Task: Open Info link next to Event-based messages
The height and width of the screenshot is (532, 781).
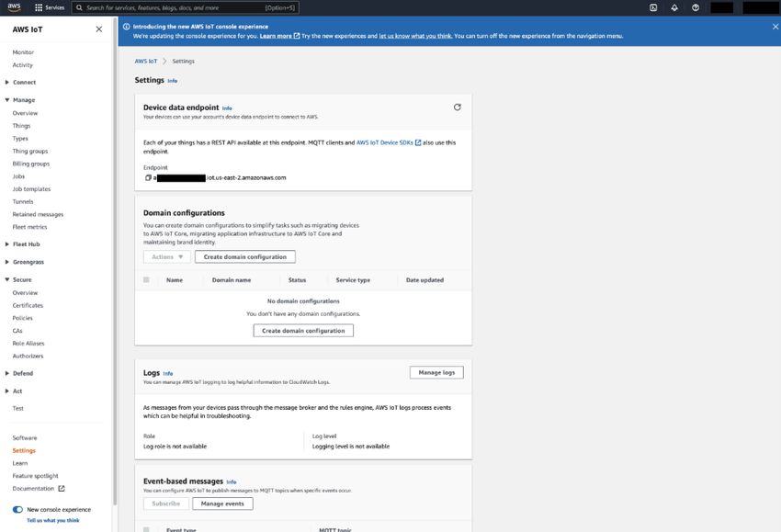Action: (x=232, y=482)
